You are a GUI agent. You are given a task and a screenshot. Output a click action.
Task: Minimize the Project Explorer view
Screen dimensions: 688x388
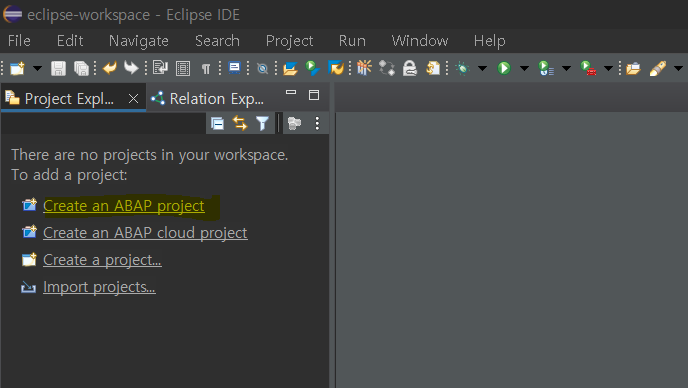coord(291,93)
